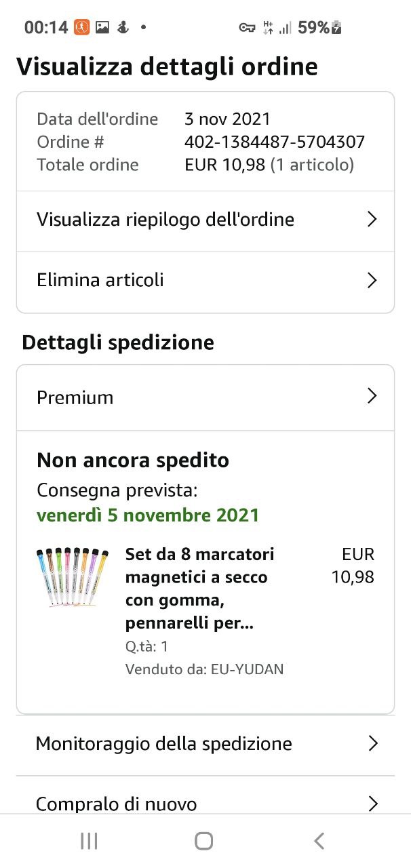The height and width of the screenshot is (868, 411).
Task: Tap the orange running-app notification icon
Action: point(81,28)
